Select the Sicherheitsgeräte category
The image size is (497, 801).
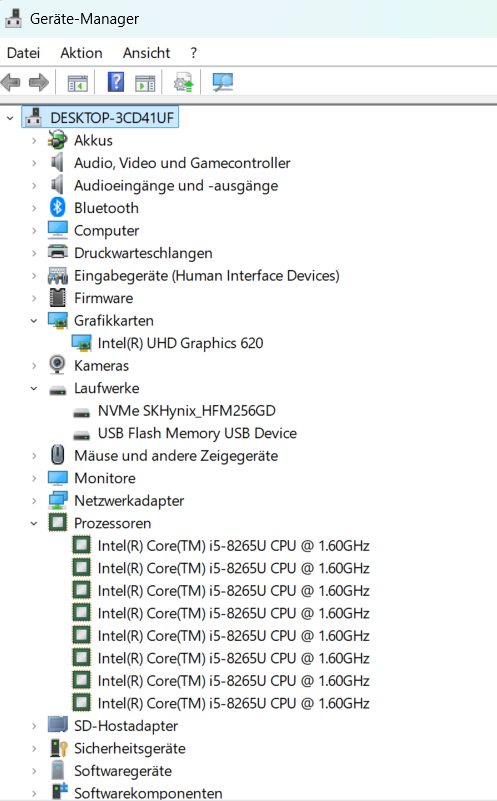[x=130, y=748]
